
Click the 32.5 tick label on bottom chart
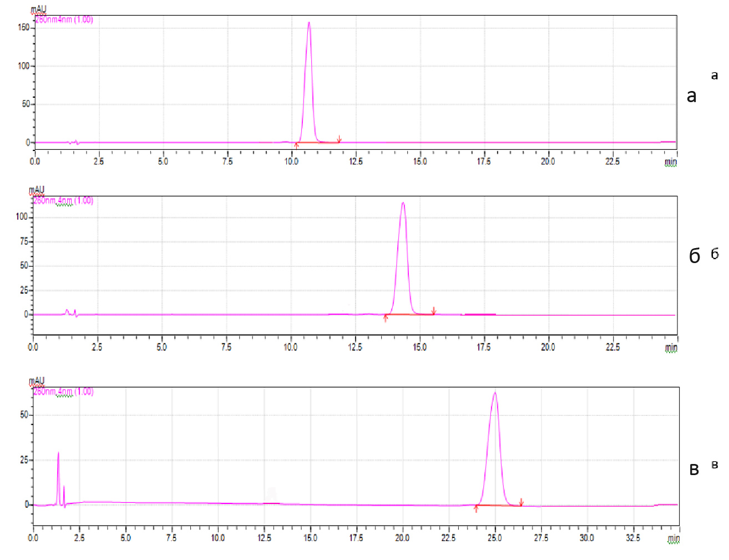click(632, 538)
